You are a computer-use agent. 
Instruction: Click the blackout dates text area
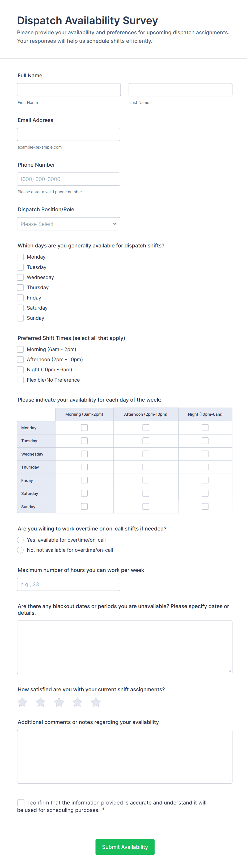(x=125, y=647)
